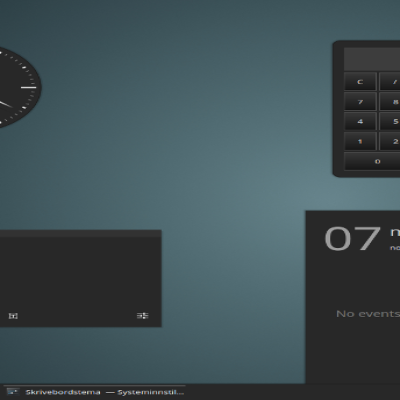Viewport: 400px width, 400px height.
Task: Click the 8 key on calculator
Action: [389, 102]
